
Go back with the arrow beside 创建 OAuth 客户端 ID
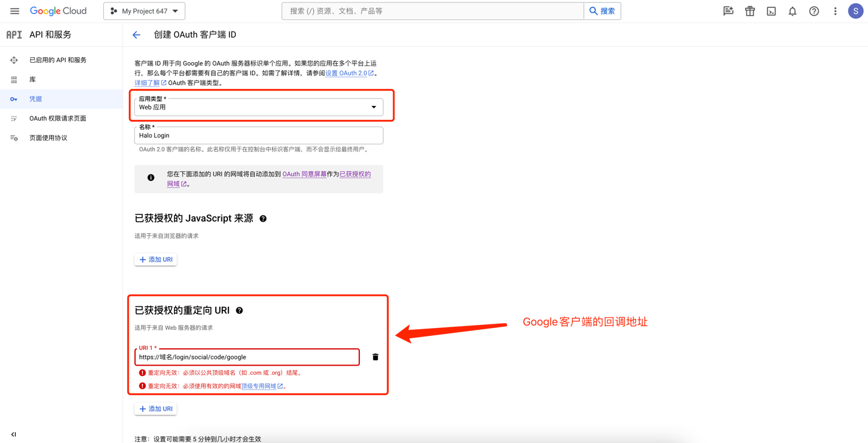click(x=136, y=35)
